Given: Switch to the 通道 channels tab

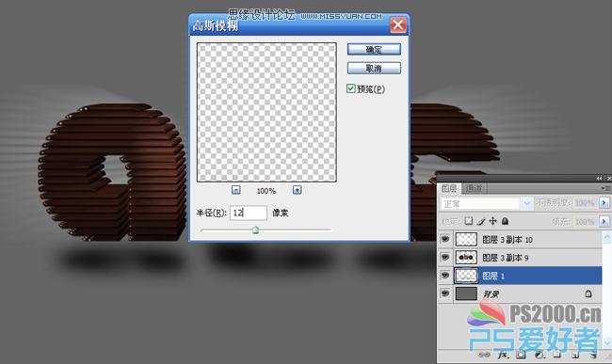Looking at the screenshot, I should (x=474, y=189).
